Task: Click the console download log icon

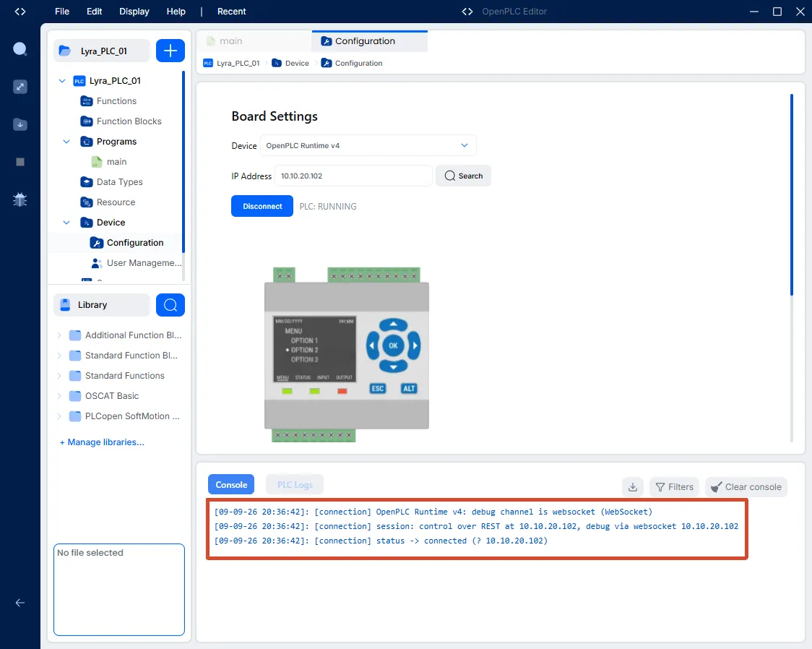Action: tap(633, 487)
